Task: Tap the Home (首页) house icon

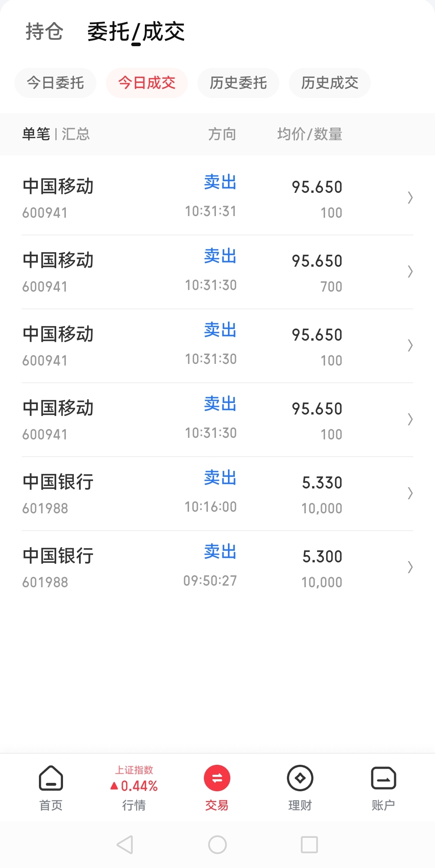Action: [51, 778]
